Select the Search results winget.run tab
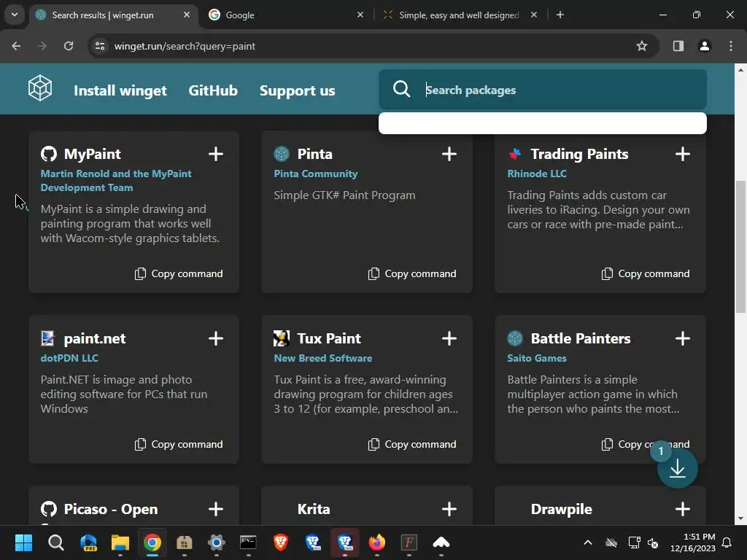Screen dimensions: 747x560 pyautogui.click(x=113, y=15)
